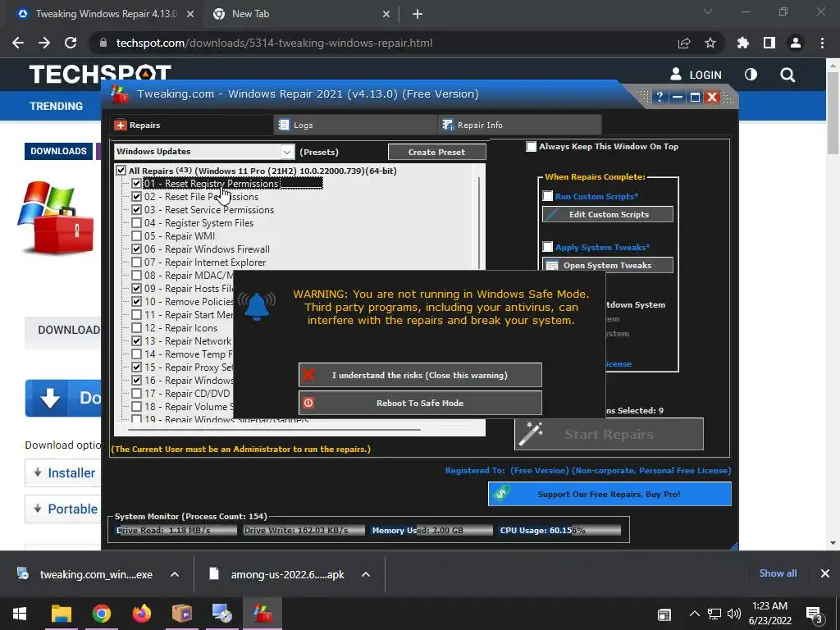Click the red power icon on Reboot button
This screenshot has height=630, width=840.
click(x=308, y=403)
